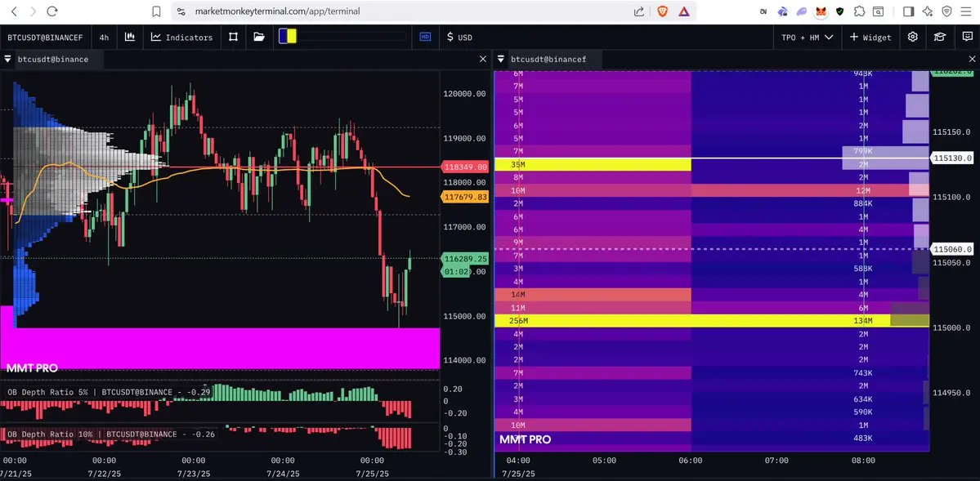Open the MetaMask fox extension
This screenshot has width=980, height=481.
tap(822, 11)
